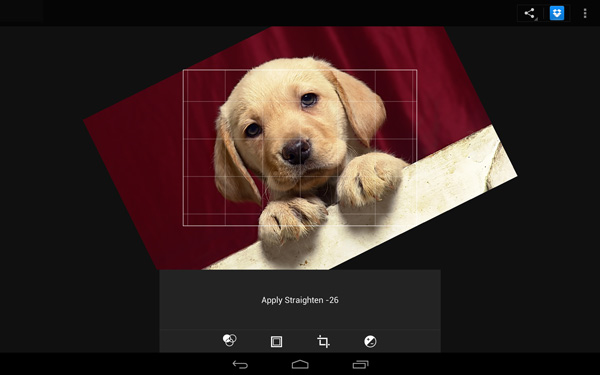Click the top-left corner of straighten grid
Screen dimensions: 600x375
click(x=183, y=70)
